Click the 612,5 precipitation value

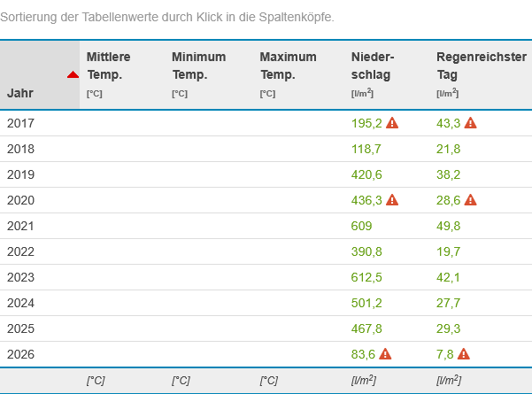366,277
